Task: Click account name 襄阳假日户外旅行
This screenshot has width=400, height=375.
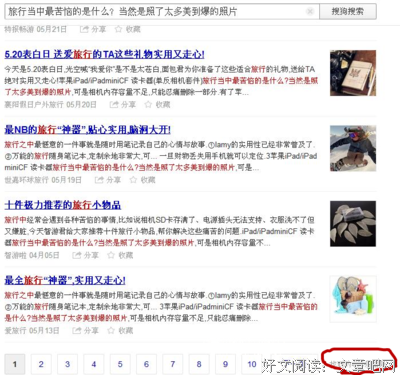Action: tap(34, 105)
